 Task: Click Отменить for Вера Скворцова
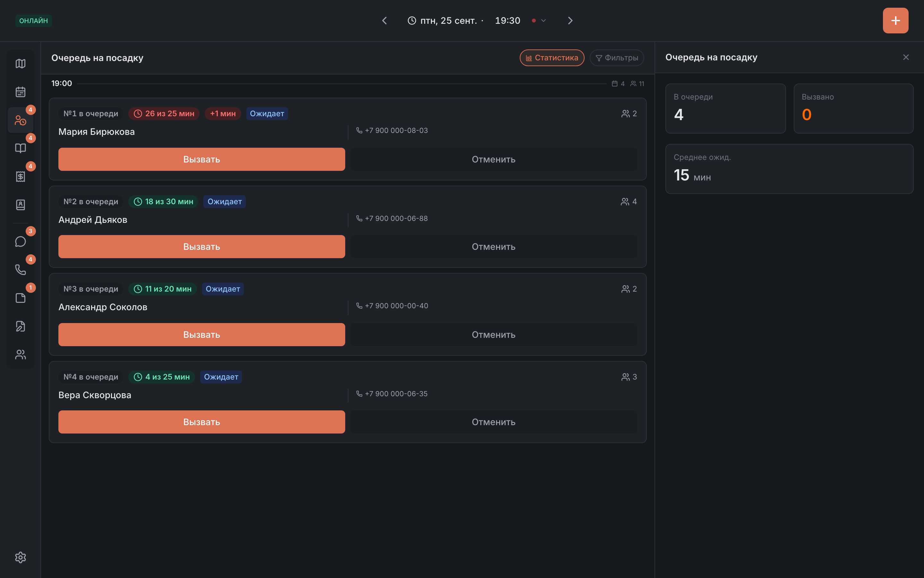point(493,422)
